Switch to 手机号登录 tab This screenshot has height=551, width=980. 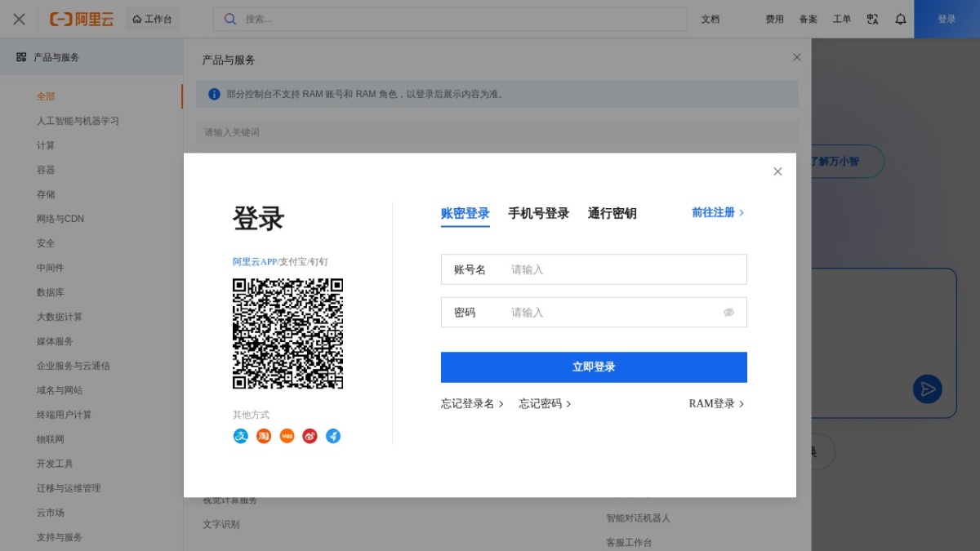538,213
